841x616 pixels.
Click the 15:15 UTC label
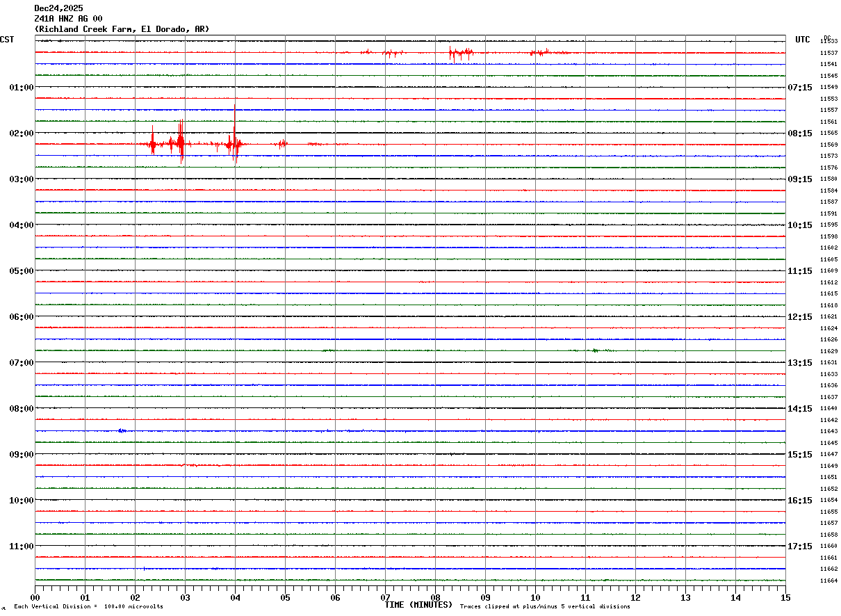click(799, 455)
